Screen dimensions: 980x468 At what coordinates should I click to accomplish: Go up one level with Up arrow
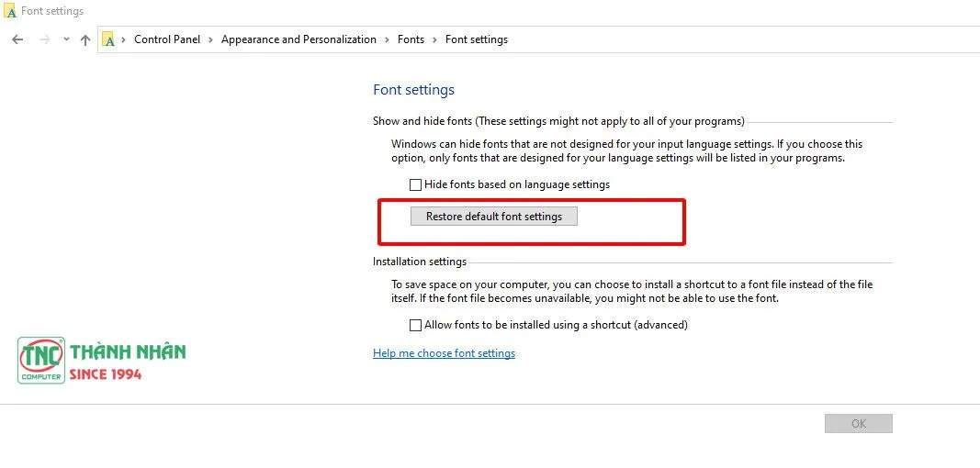pyautogui.click(x=85, y=39)
